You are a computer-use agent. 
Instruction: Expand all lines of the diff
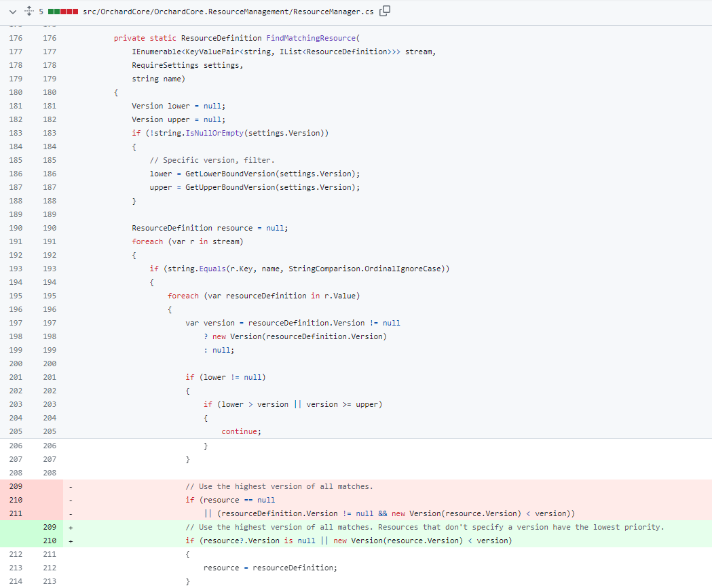29,12
